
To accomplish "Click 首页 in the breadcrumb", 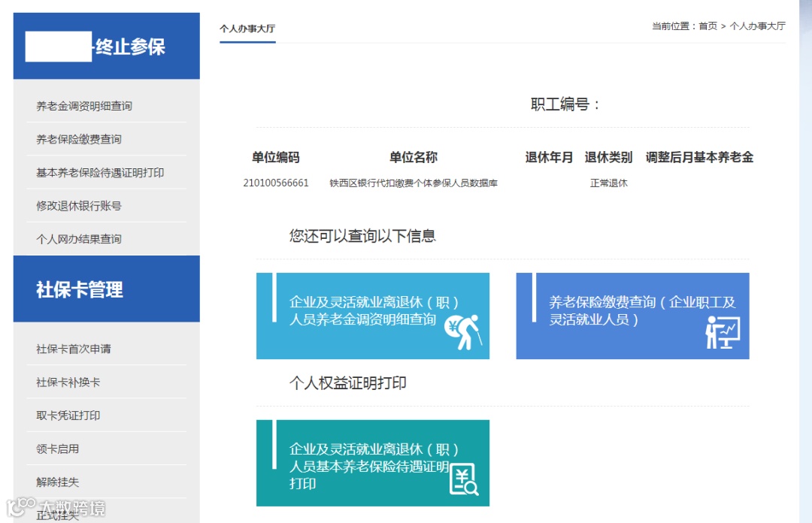I will [x=708, y=26].
